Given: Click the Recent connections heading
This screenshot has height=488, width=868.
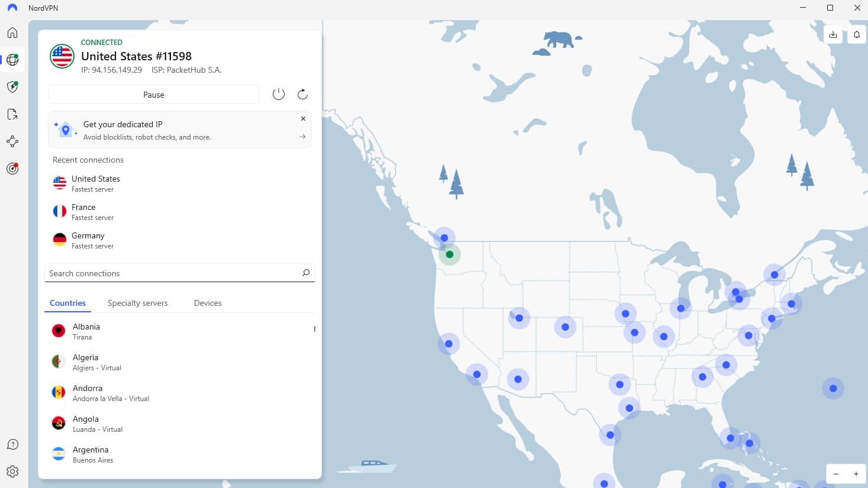Looking at the screenshot, I should (88, 160).
